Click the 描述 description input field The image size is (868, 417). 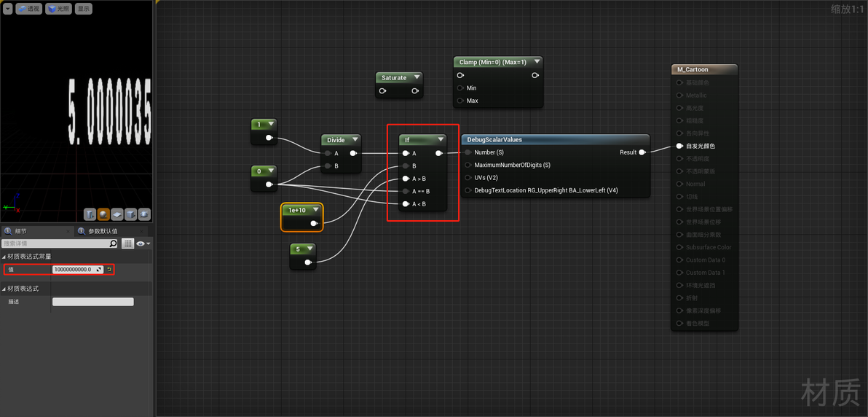tap(93, 302)
